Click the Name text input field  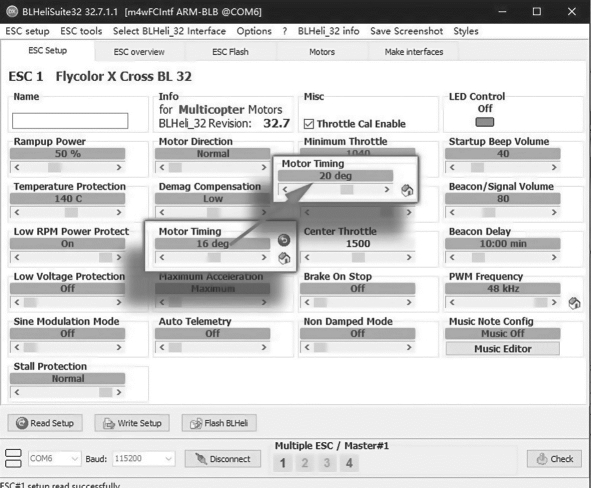[x=70, y=121]
